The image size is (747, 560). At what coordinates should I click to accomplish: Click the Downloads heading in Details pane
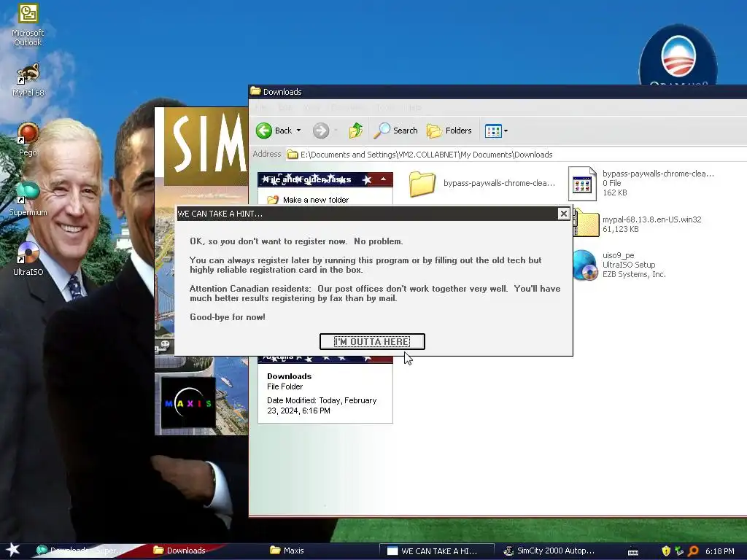click(x=289, y=376)
